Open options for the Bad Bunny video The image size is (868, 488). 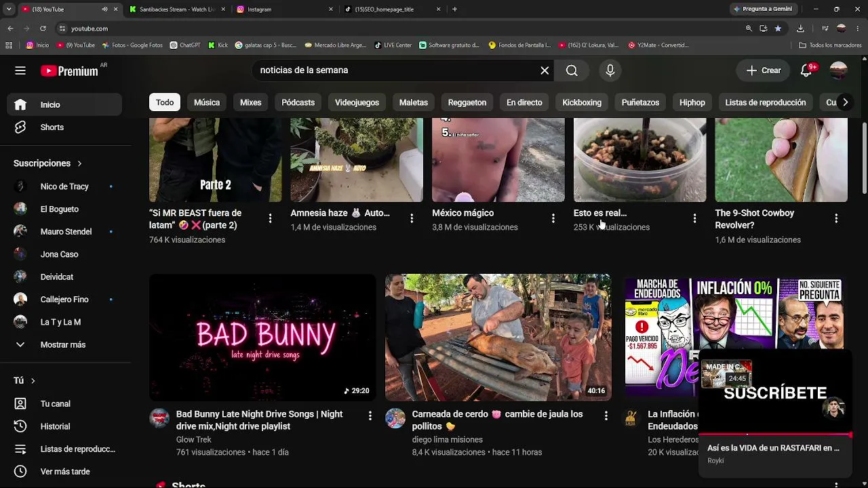[370, 416]
